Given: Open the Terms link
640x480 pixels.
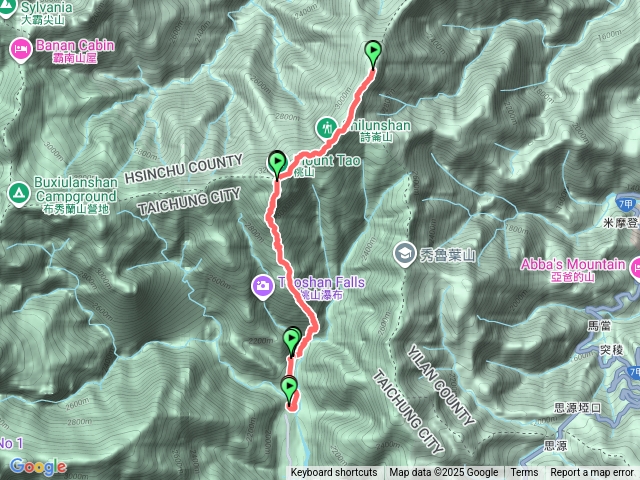Looking at the screenshot, I should pyautogui.click(x=524, y=473).
